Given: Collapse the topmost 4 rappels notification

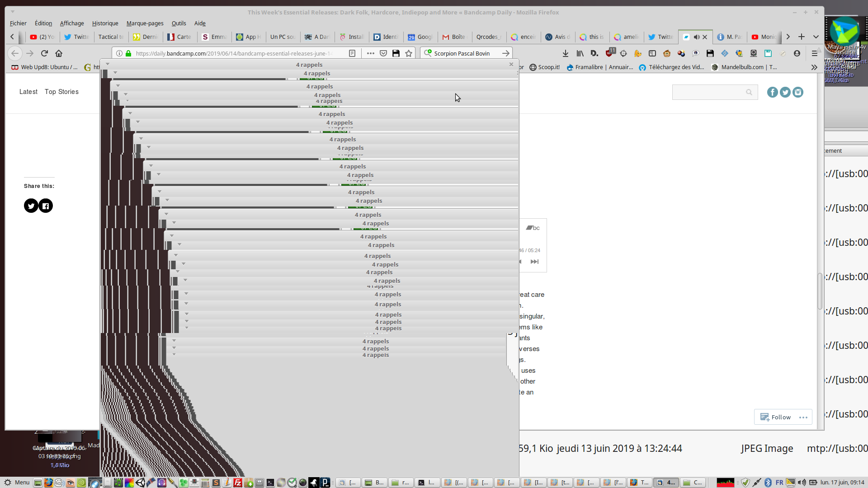Looking at the screenshot, I should 108,64.
